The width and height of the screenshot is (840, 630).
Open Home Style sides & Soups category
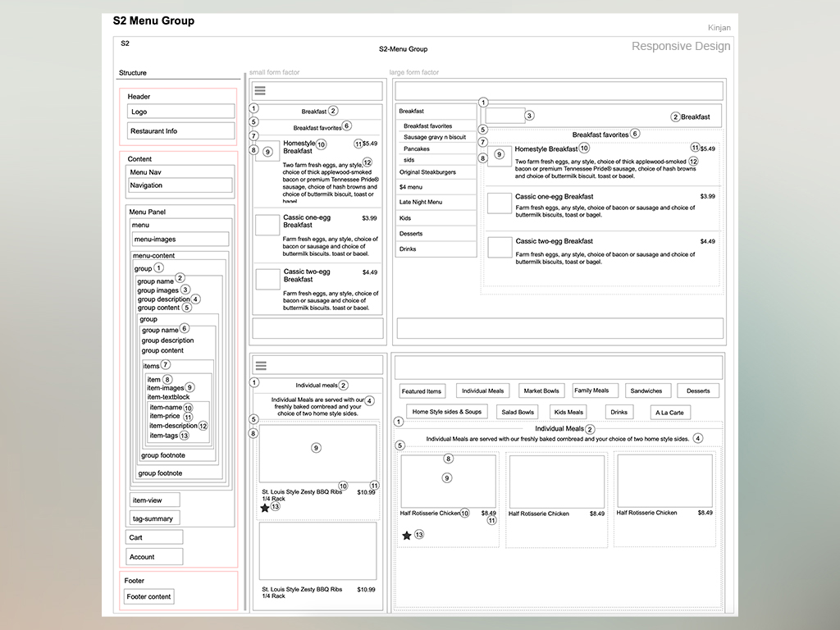click(x=446, y=412)
